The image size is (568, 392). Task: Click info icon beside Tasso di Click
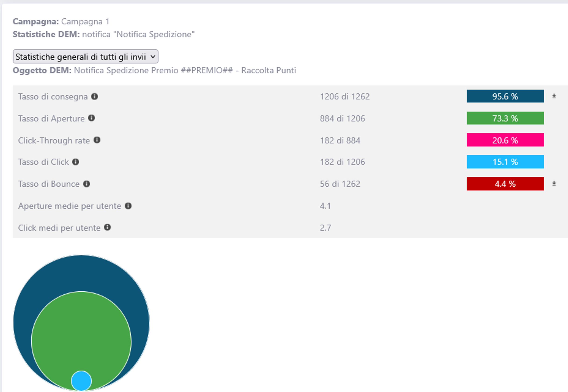(75, 162)
